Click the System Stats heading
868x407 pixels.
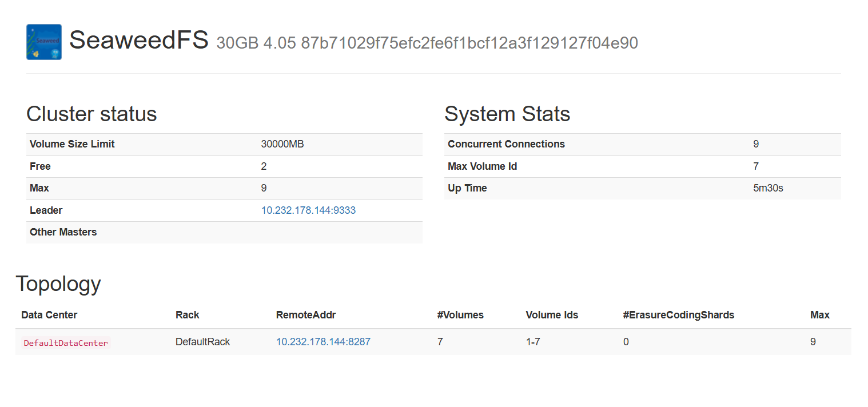click(507, 114)
